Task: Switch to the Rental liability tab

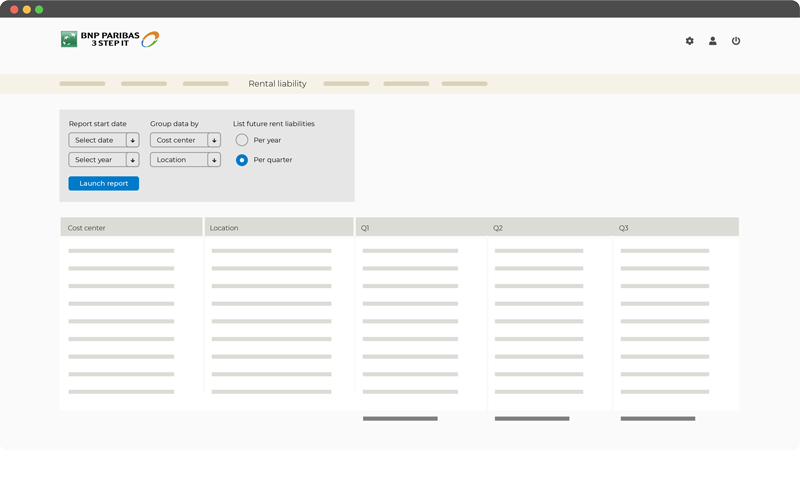Action: (277, 84)
